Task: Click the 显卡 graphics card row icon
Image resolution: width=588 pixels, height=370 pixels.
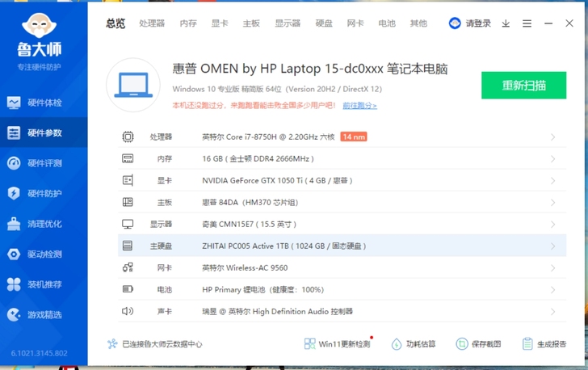Action: 128,180
